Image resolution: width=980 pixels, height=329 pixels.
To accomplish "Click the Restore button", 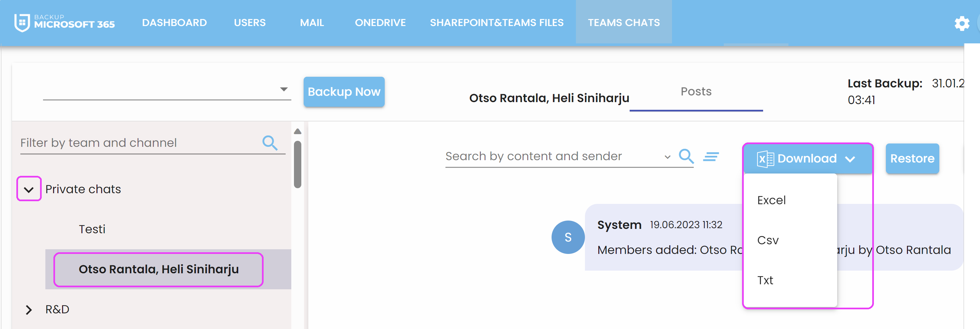I will (912, 158).
